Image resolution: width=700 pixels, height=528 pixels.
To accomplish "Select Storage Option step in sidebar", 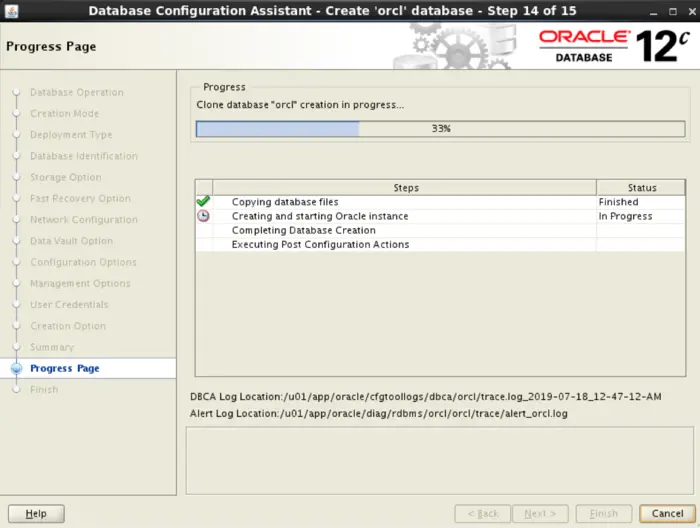I will (x=66, y=177).
